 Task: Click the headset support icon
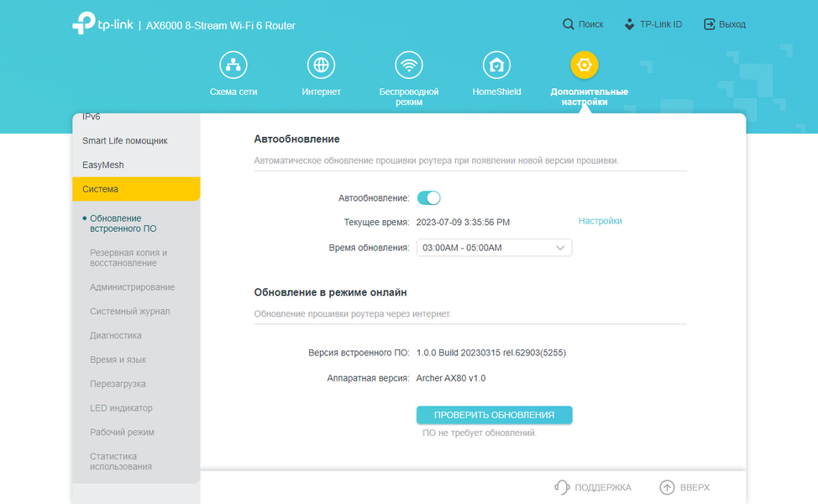[562, 487]
